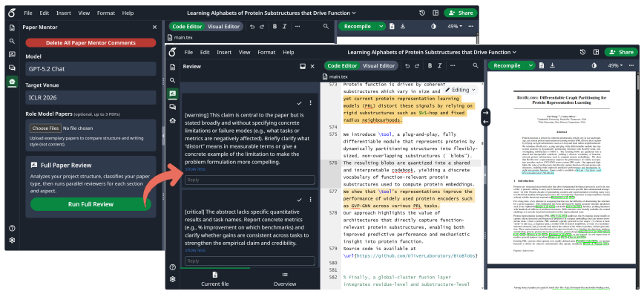The width and height of the screenshot is (644, 294).
Task: Click the sync to code left-arrow button
Action: (485, 121)
